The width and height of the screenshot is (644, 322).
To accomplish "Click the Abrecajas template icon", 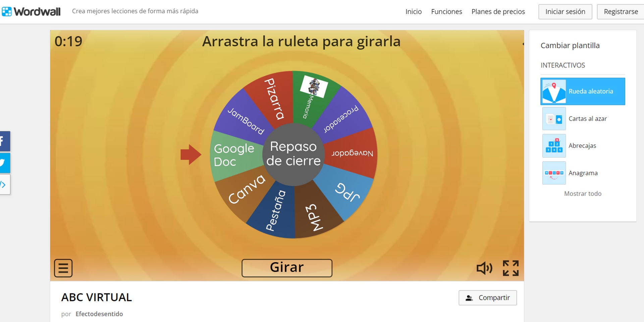I will coord(554,146).
